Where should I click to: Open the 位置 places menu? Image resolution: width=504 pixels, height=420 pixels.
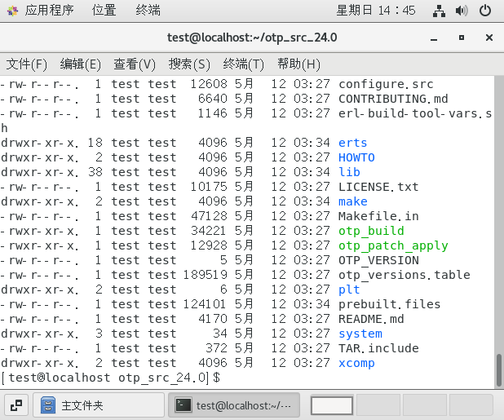[x=104, y=11]
